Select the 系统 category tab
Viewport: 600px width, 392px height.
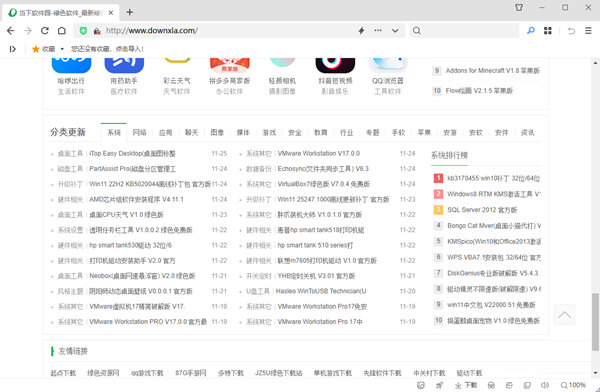pyautogui.click(x=114, y=132)
